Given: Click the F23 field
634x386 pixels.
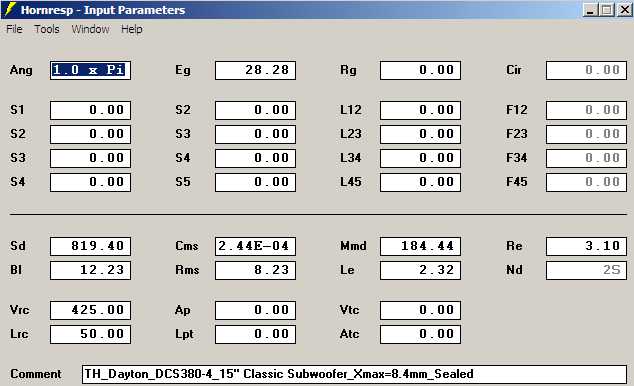Looking at the screenshot, I should [x=586, y=134].
